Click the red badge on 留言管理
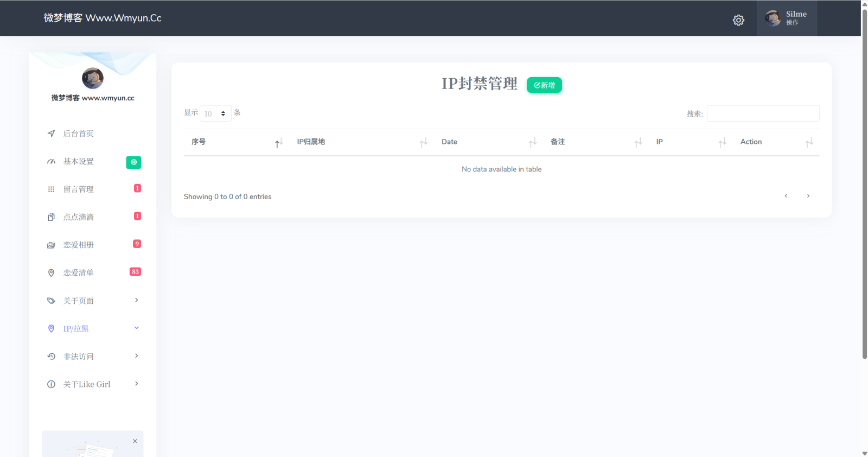Viewport: 868px width, 457px height. (137, 188)
